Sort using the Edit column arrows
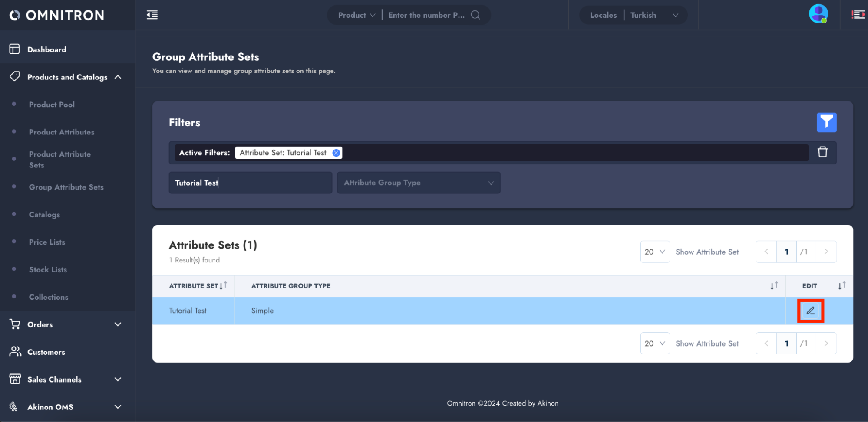The image size is (868, 422). (x=842, y=285)
